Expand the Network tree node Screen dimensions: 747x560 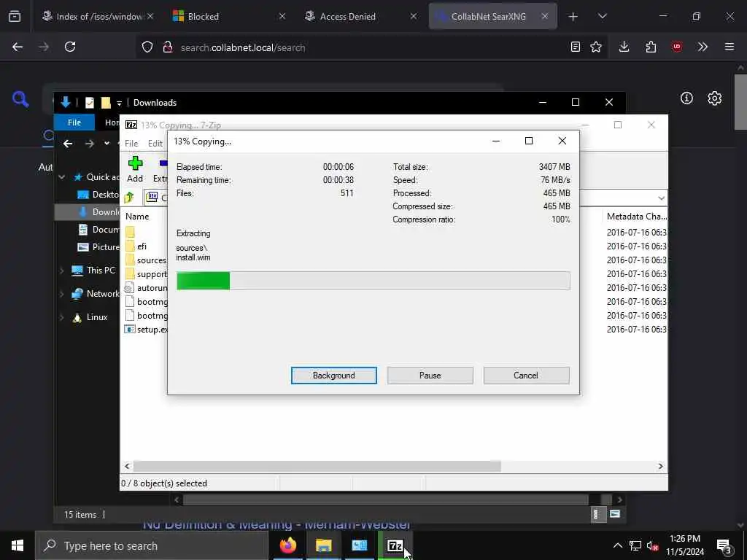coord(62,294)
